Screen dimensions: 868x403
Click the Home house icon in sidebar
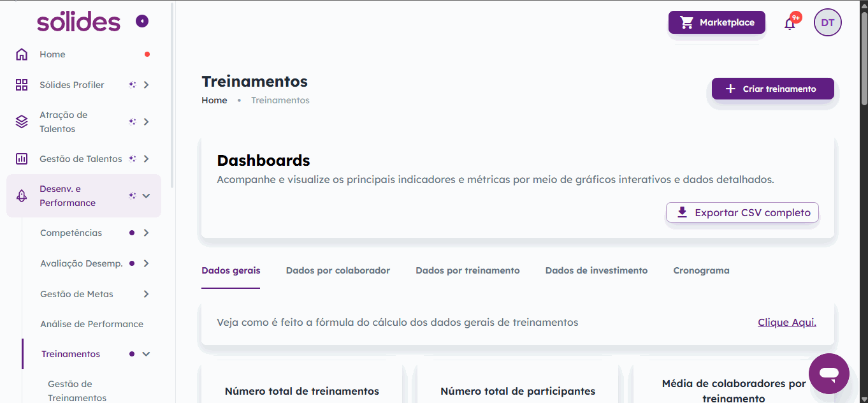pyautogui.click(x=22, y=54)
